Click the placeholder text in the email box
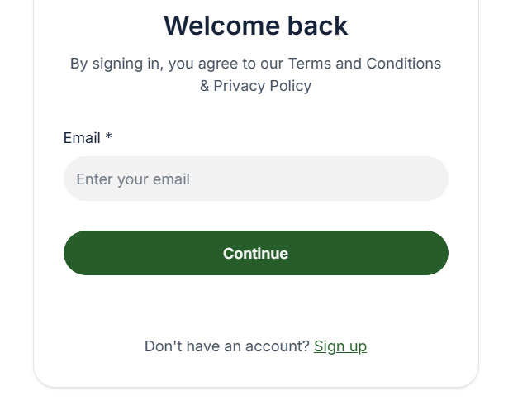This screenshot has height=410, width=532. click(133, 179)
